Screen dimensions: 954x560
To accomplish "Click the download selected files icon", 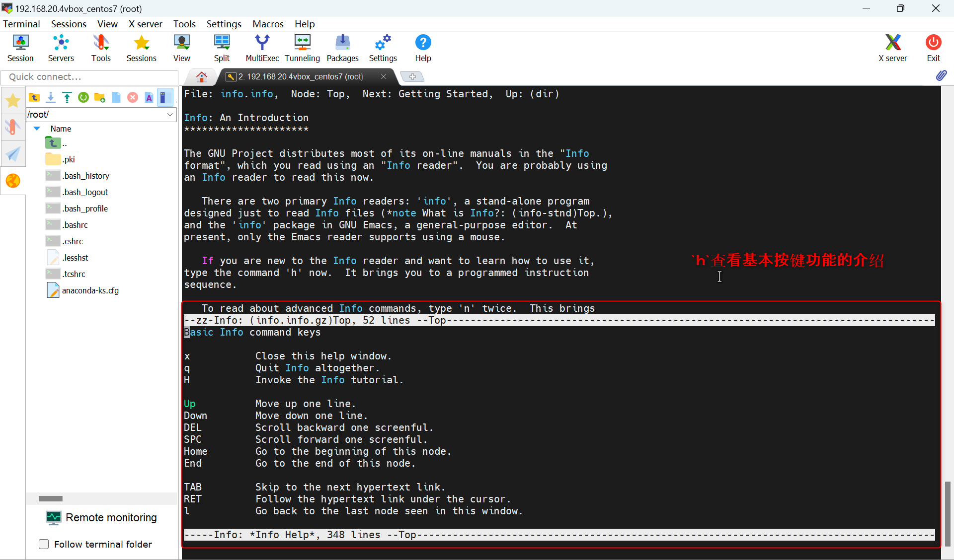I will tap(51, 98).
